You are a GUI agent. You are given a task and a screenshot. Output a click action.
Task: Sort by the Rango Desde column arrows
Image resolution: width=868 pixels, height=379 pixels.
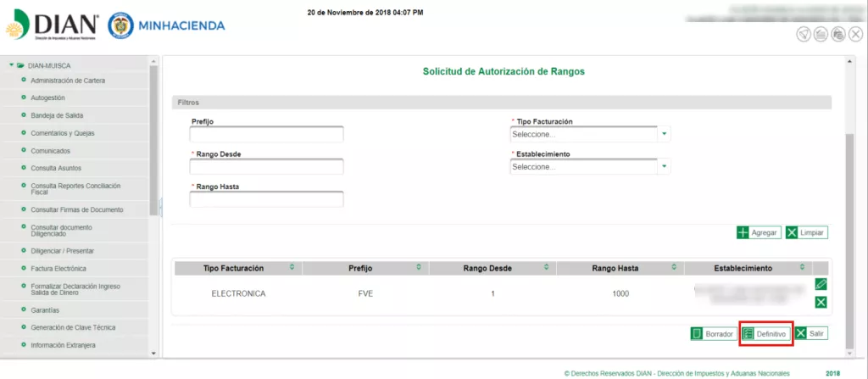click(x=547, y=268)
